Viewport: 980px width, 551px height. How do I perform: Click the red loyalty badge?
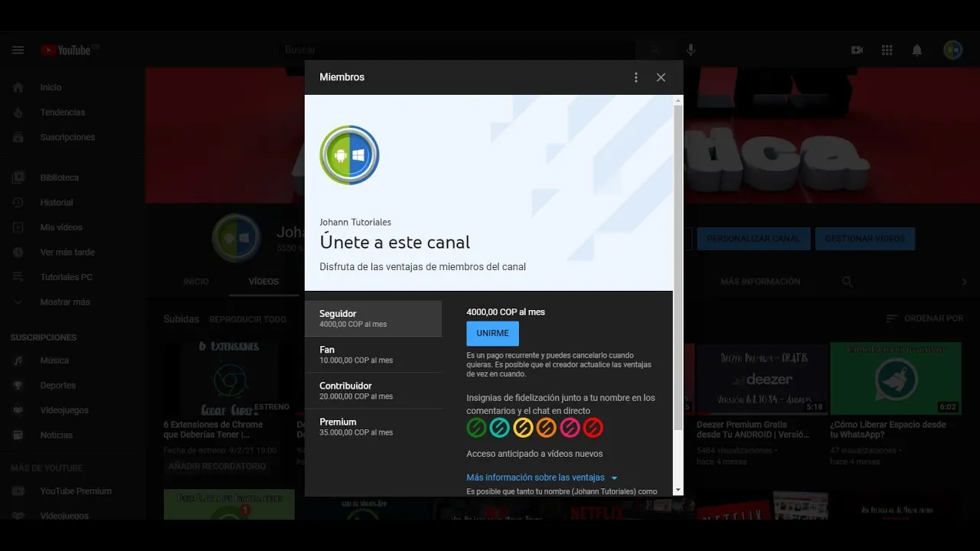click(593, 427)
